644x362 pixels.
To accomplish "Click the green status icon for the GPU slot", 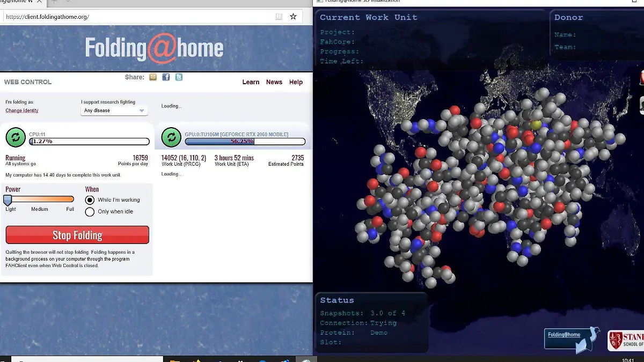I will (x=171, y=137).
